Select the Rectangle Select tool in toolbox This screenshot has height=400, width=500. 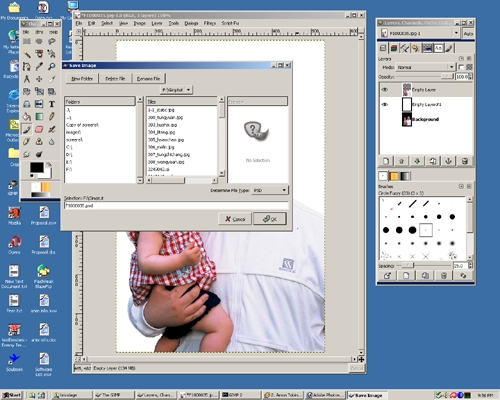pyautogui.click(x=27, y=41)
